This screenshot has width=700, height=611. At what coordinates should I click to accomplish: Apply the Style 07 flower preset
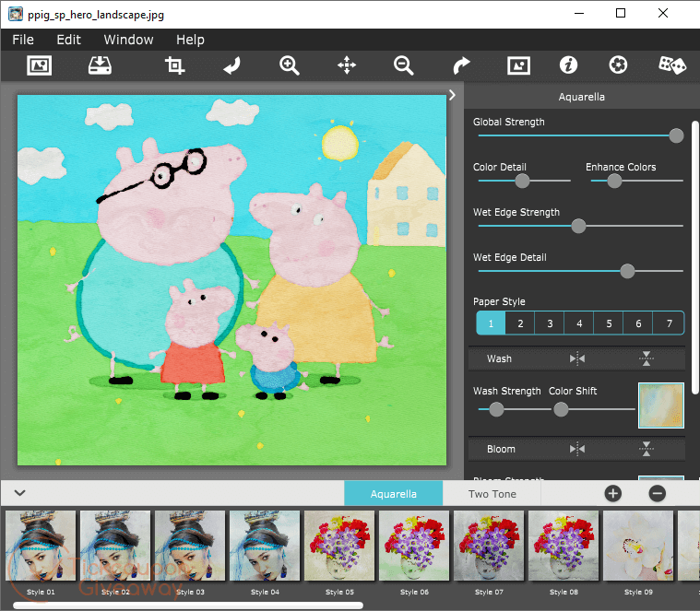[489, 546]
